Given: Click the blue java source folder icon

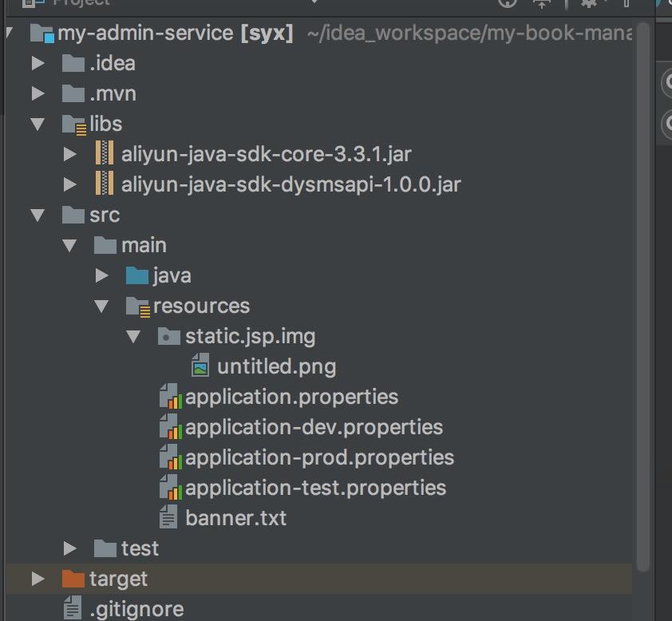Looking at the screenshot, I should tap(137, 275).
